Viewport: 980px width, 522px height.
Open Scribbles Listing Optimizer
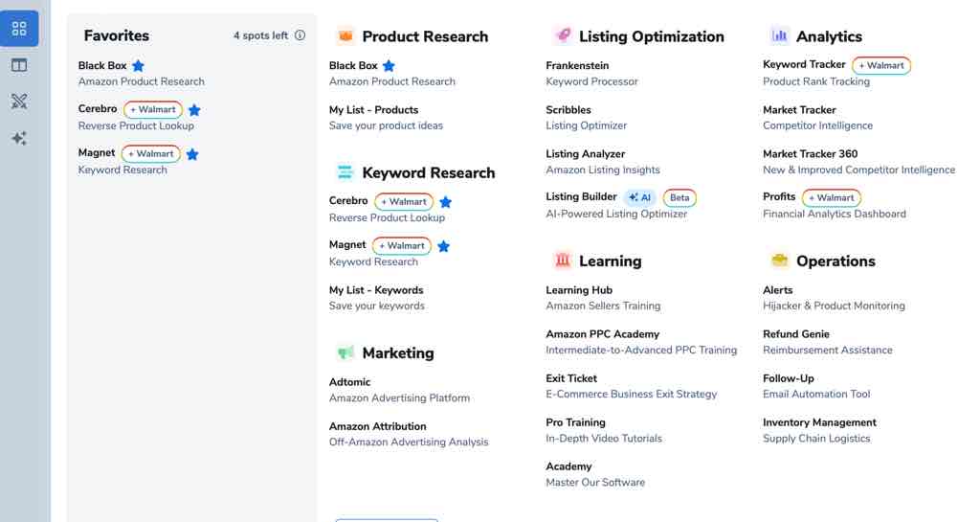587,118
